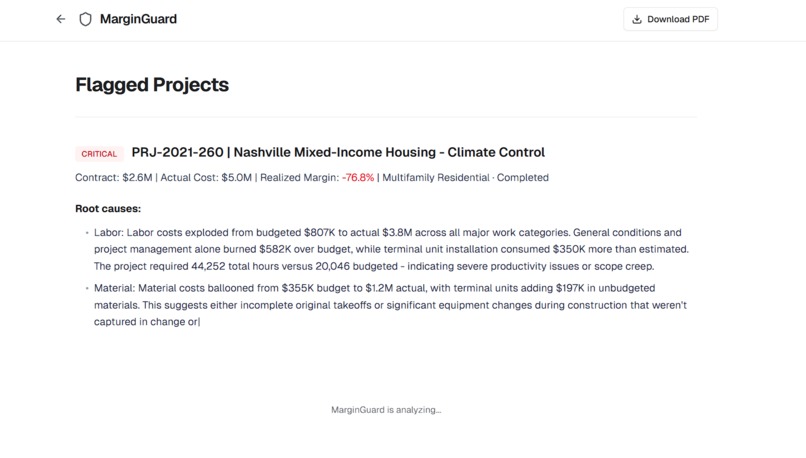Click the Actual Cost: $5.0M text

point(206,177)
